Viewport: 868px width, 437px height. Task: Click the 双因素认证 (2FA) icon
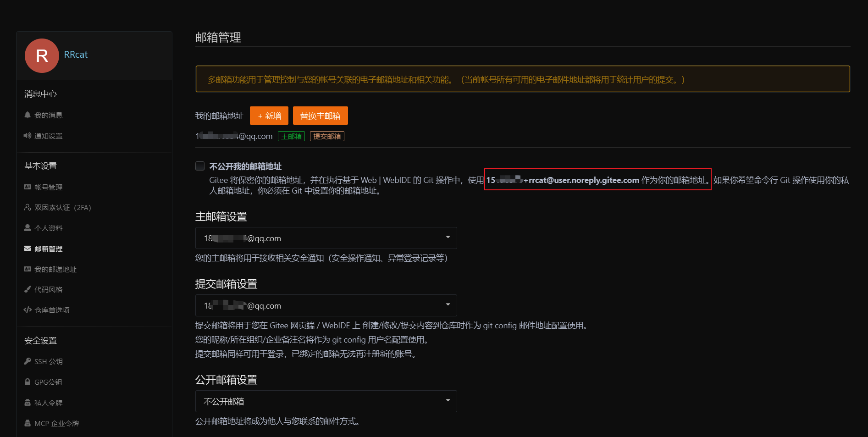pyautogui.click(x=28, y=207)
